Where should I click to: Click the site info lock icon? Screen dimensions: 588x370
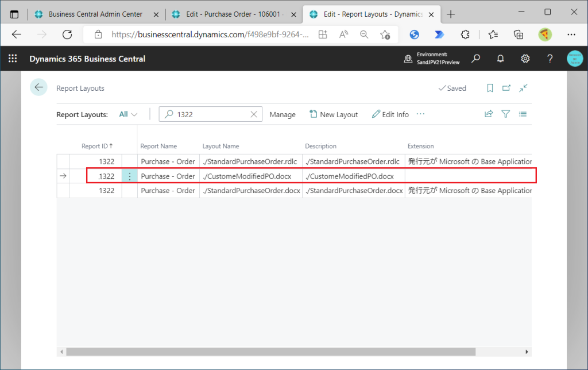(x=98, y=34)
